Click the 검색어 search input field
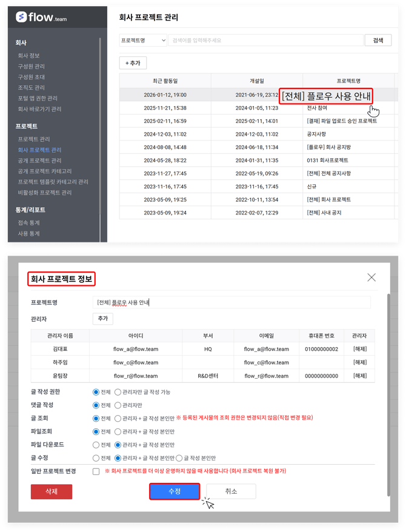The height and width of the screenshot is (532, 406). [x=265, y=40]
